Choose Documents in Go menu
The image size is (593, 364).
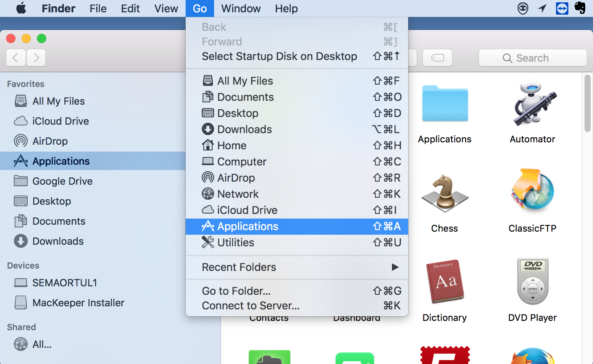pyautogui.click(x=297, y=97)
